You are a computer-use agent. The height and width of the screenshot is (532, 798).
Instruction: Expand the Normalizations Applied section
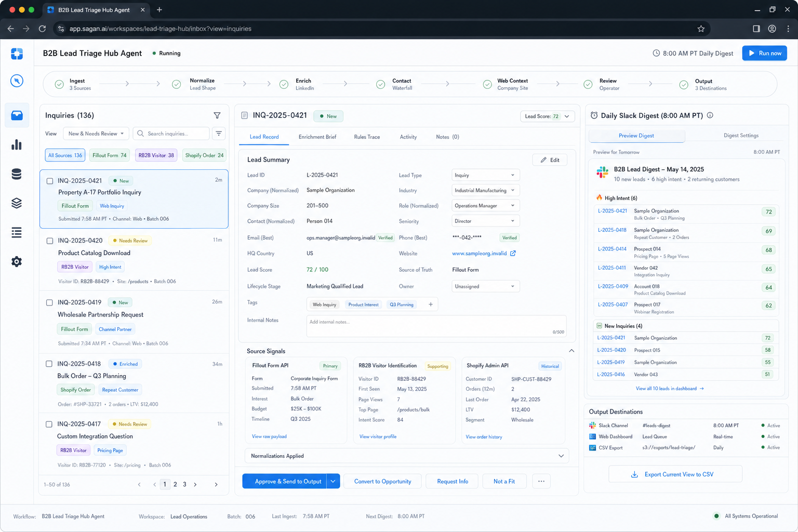pyautogui.click(x=407, y=456)
